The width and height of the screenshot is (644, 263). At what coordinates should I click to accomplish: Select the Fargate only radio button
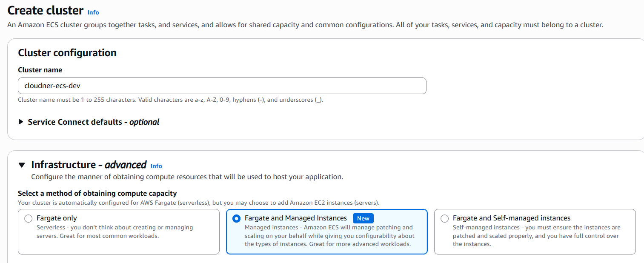(x=29, y=219)
